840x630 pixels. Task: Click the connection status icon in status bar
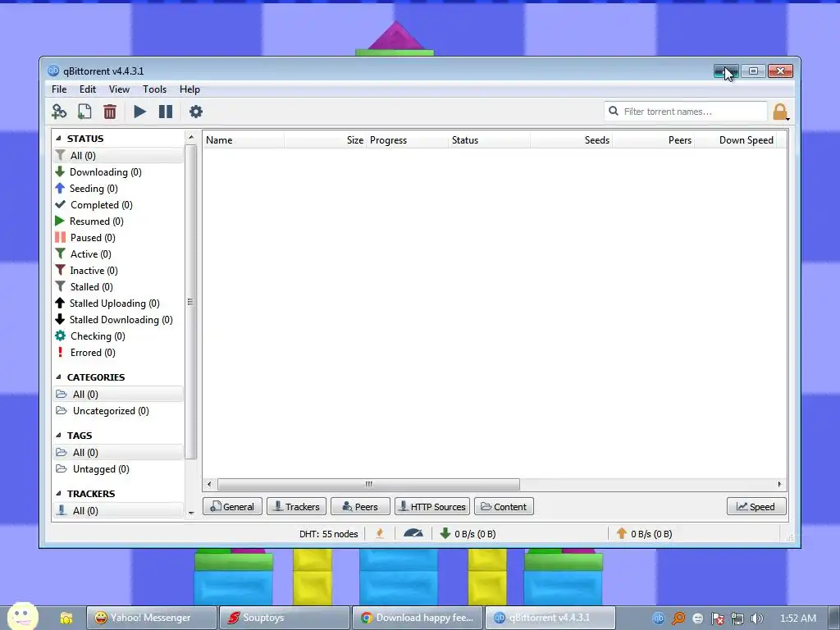[380, 533]
